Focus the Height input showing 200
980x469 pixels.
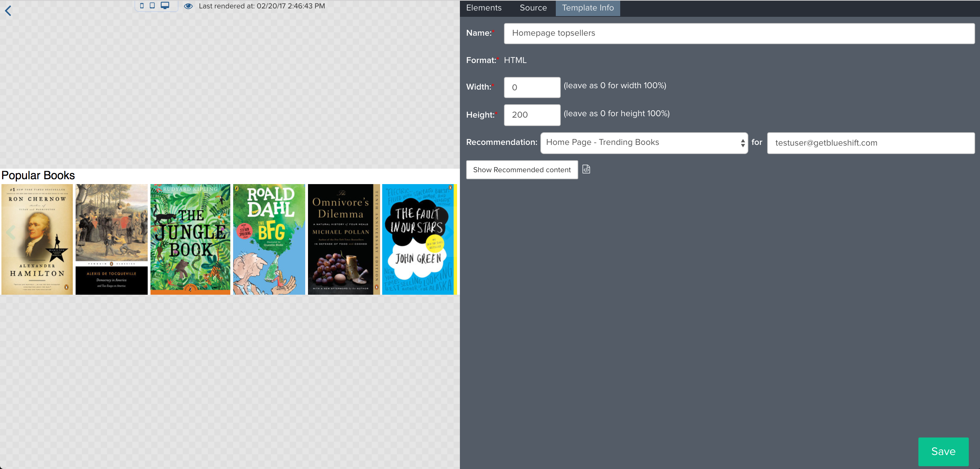click(x=532, y=115)
